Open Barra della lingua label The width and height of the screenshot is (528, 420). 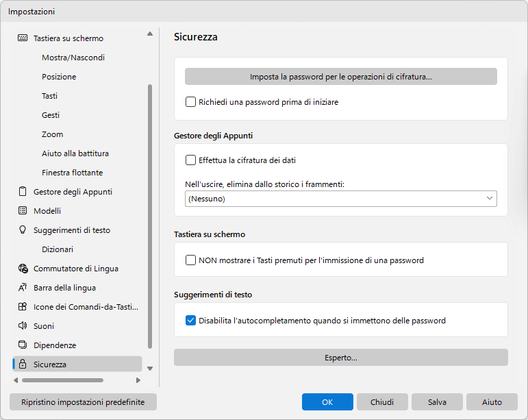coord(64,288)
